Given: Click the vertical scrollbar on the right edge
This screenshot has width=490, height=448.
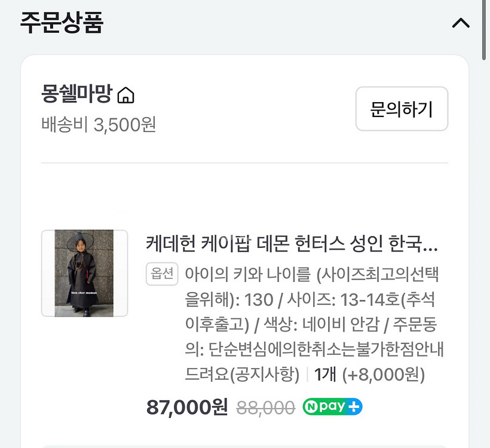Looking at the screenshot, I should tap(485, 30).
